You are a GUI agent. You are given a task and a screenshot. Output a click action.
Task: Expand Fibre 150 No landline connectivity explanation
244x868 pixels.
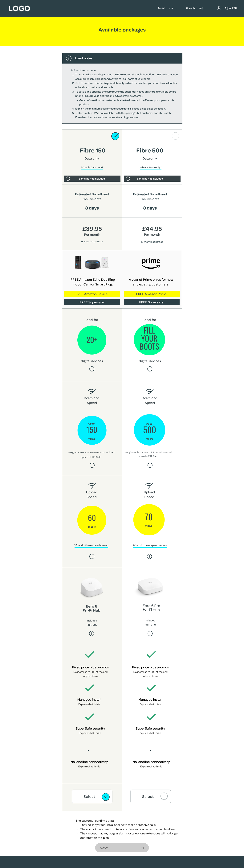(89, 766)
